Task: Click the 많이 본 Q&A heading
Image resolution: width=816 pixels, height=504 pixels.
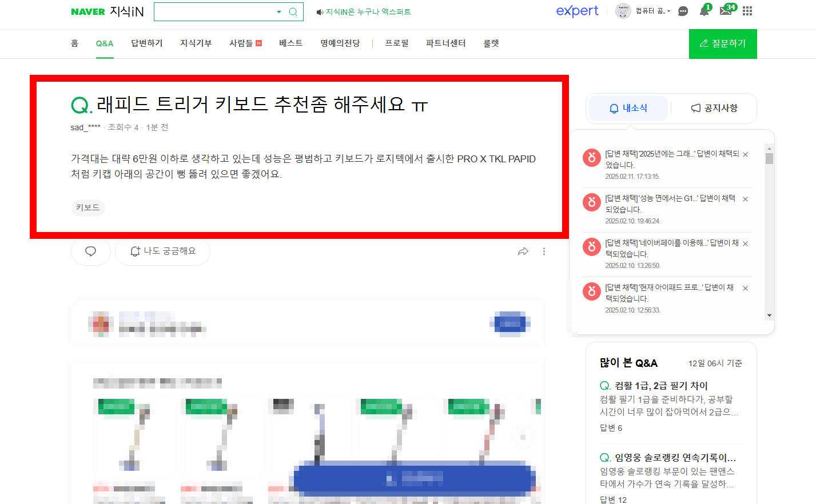Action: coord(628,363)
